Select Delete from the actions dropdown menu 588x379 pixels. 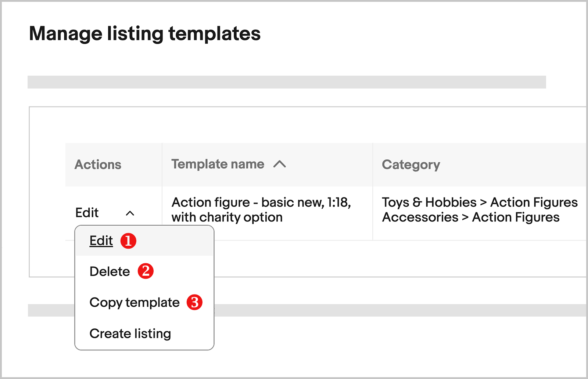coord(110,271)
